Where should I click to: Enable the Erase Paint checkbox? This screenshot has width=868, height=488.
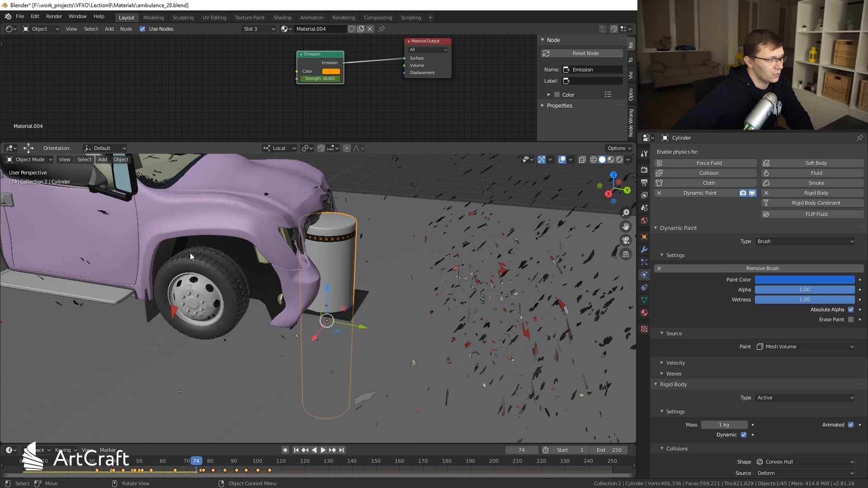coord(851,319)
